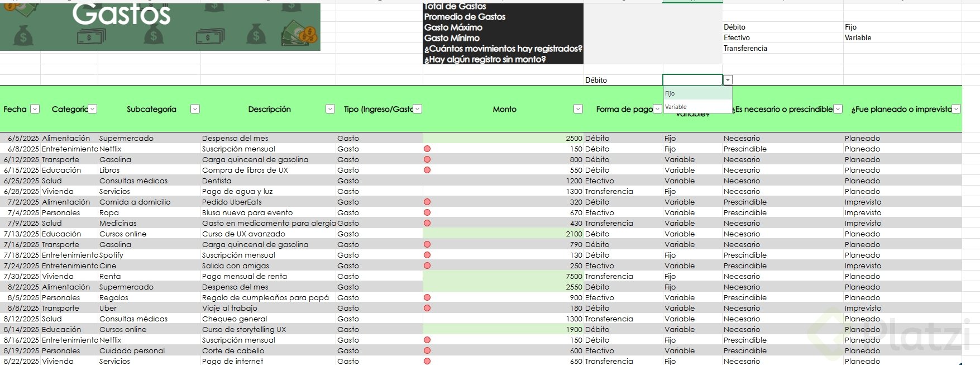Select the date cell 7/30/2025

coord(21,276)
